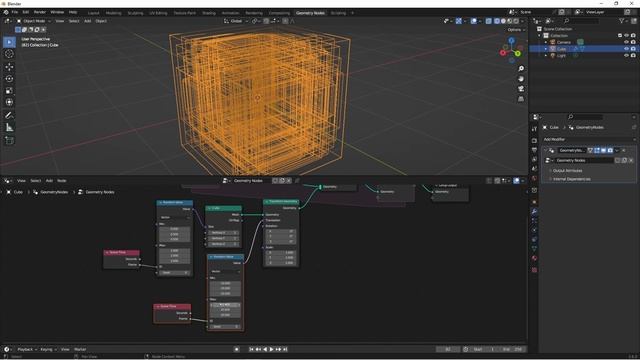Open the Output properties tab icon
Image resolution: width=640 pixels, height=360 pixels.
pos(534,150)
